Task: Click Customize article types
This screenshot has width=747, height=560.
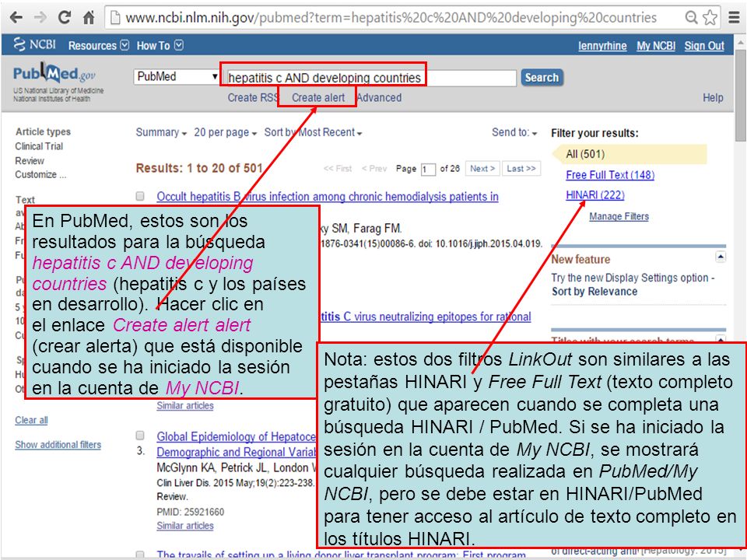Action: (40, 174)
